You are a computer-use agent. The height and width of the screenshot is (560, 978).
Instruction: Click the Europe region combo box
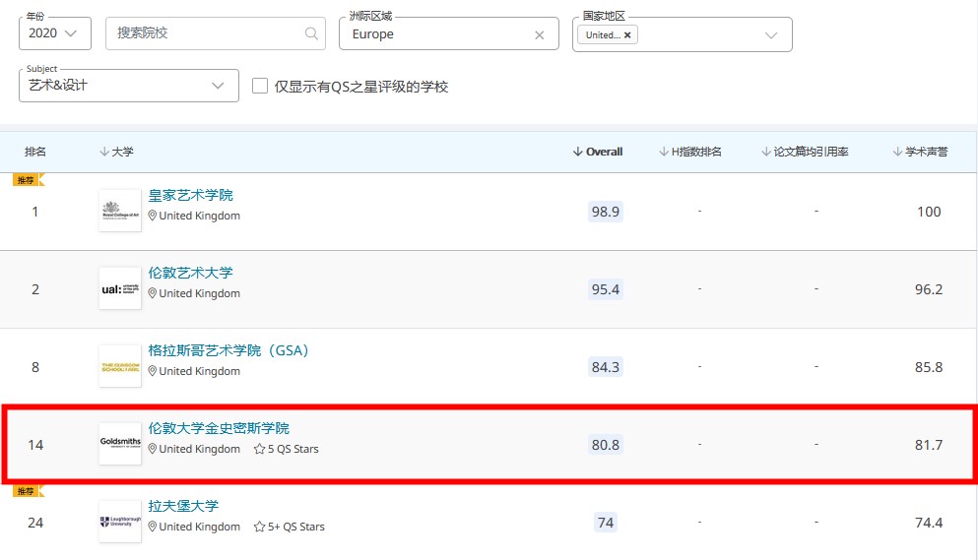pyautogui.click(x=448, y=33)
